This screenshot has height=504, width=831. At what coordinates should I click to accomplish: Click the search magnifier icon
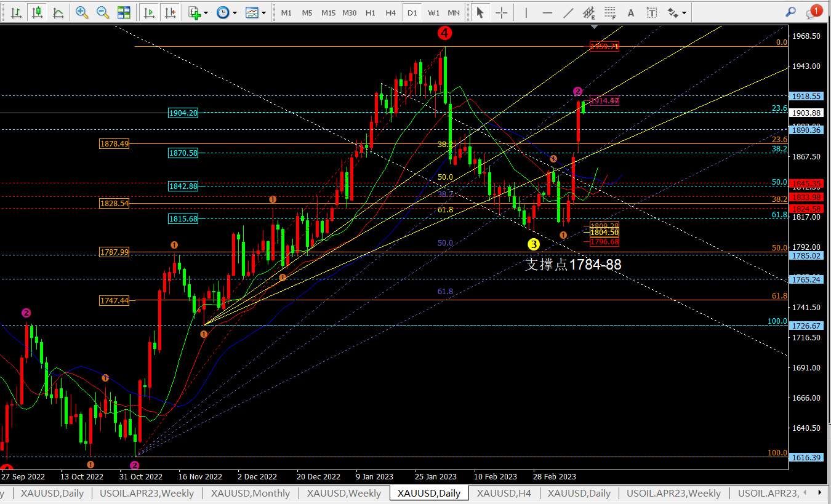click(791, 11)
